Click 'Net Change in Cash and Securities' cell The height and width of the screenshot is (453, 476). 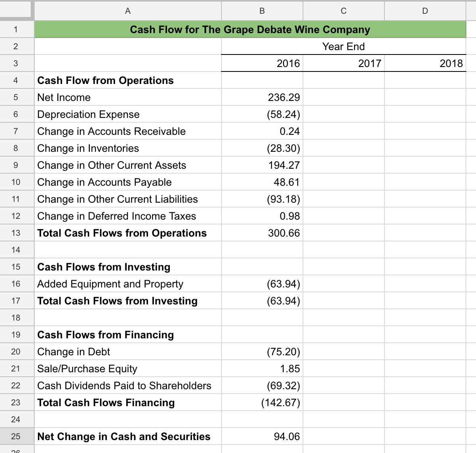click(x=128, y=436)
